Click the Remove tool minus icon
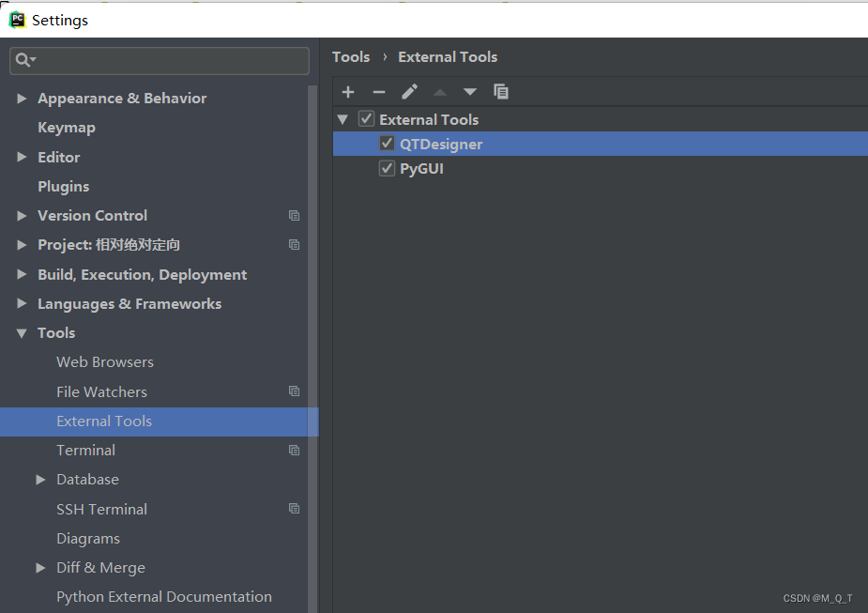Image resolution: width=868 pixels, height=613 pixels. click(379, 92)
